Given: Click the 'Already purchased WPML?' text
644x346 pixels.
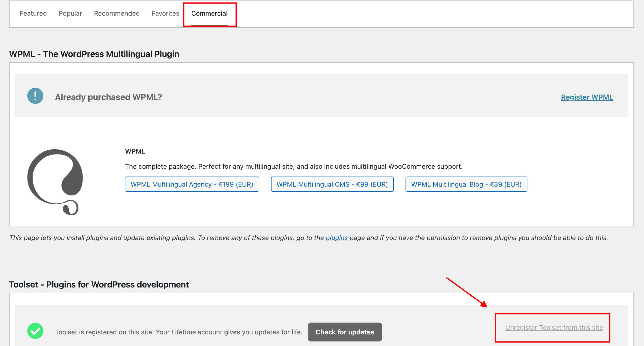Looking at the screenshot, I should (x=109, y=97).
